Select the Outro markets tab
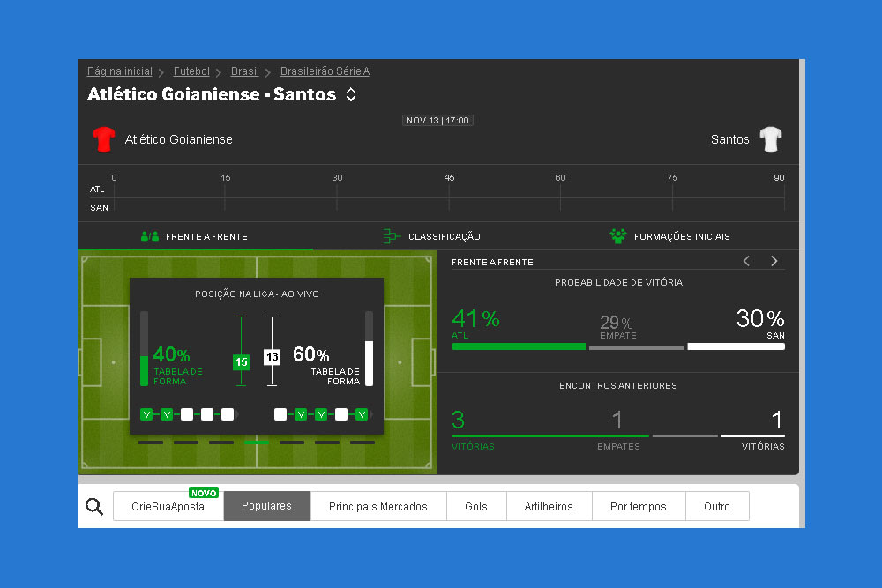Screen dimensions: 882x588 pos(716,506)
